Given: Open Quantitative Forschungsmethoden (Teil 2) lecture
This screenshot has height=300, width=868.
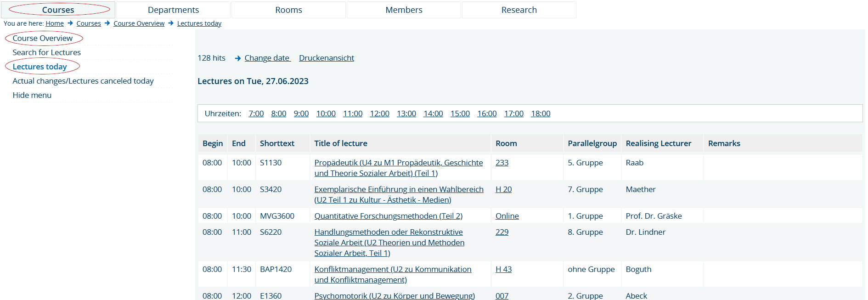Looking at the screenshot, I should (x=388, y=216).
